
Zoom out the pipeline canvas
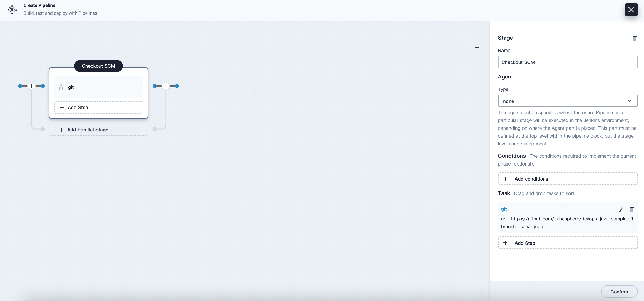(477, 47)
